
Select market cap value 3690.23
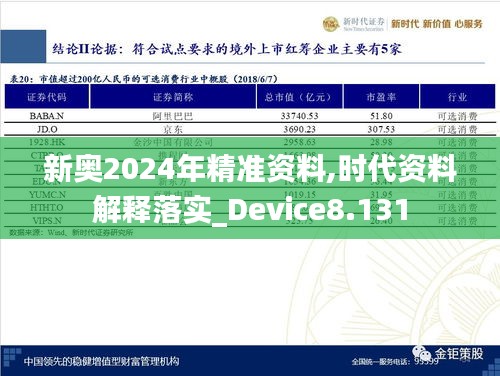299,129
